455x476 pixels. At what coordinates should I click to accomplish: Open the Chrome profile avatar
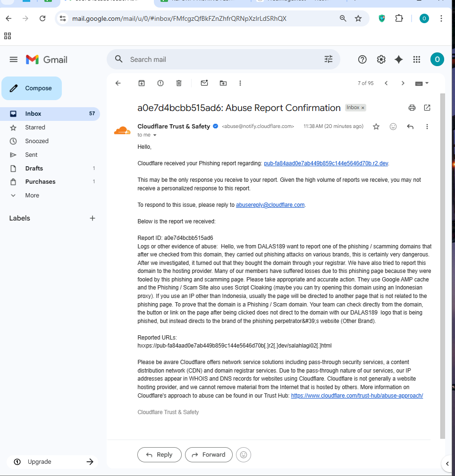424,18
